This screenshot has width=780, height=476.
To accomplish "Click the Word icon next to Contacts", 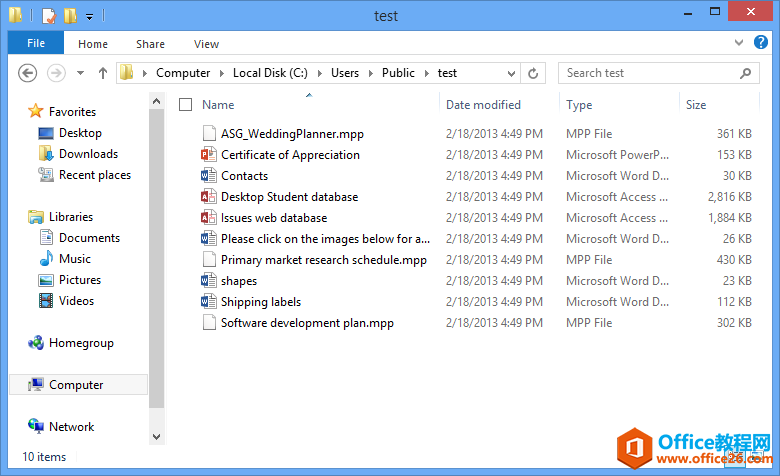I will [x=209, y=176].
